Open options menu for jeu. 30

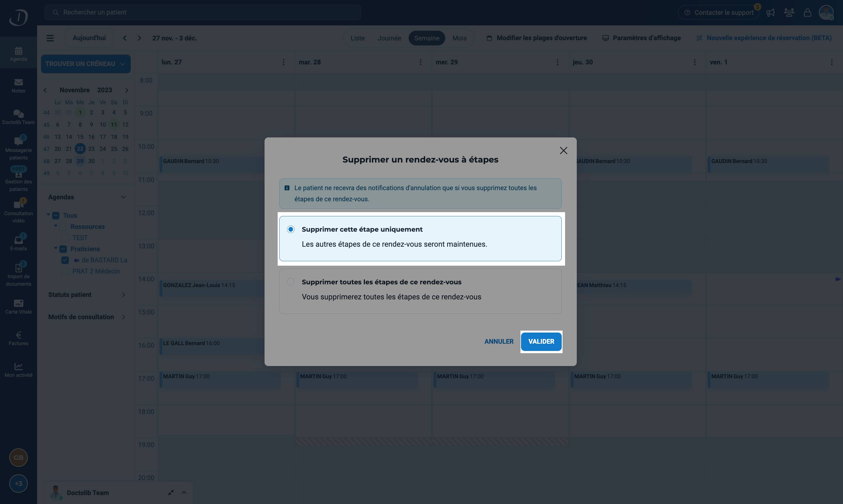click(x=695, y=62)
